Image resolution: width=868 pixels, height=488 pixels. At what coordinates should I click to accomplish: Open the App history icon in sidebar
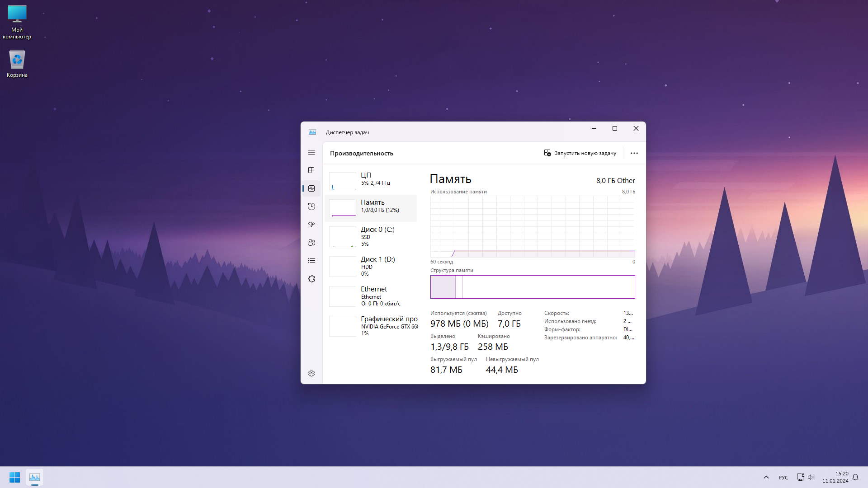[x=311, y=206]
